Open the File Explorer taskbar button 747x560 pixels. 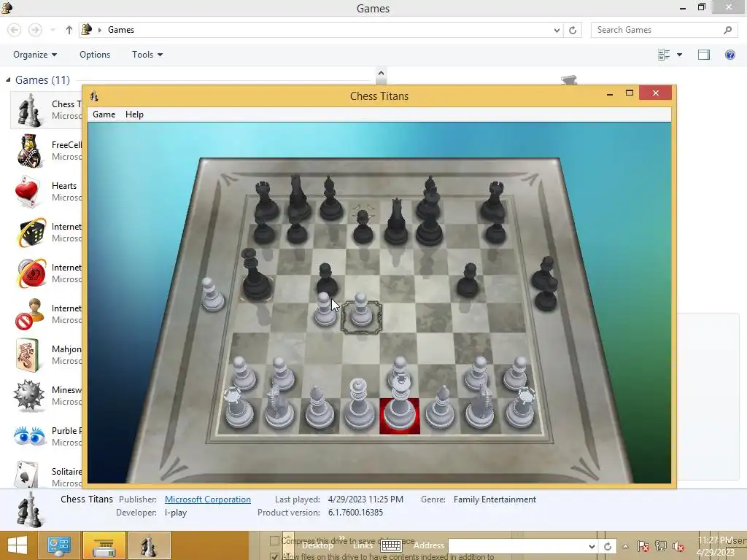click(x=104, y=545)
